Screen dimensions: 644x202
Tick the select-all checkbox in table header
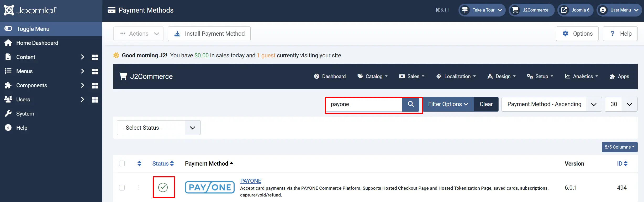coord(122,163)
